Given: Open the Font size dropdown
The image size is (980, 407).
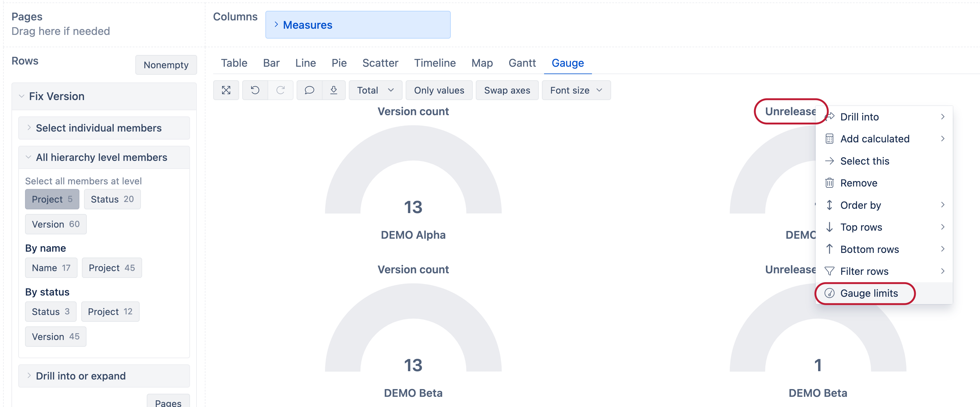Looking at the screenshot, I should click(576, 90).
